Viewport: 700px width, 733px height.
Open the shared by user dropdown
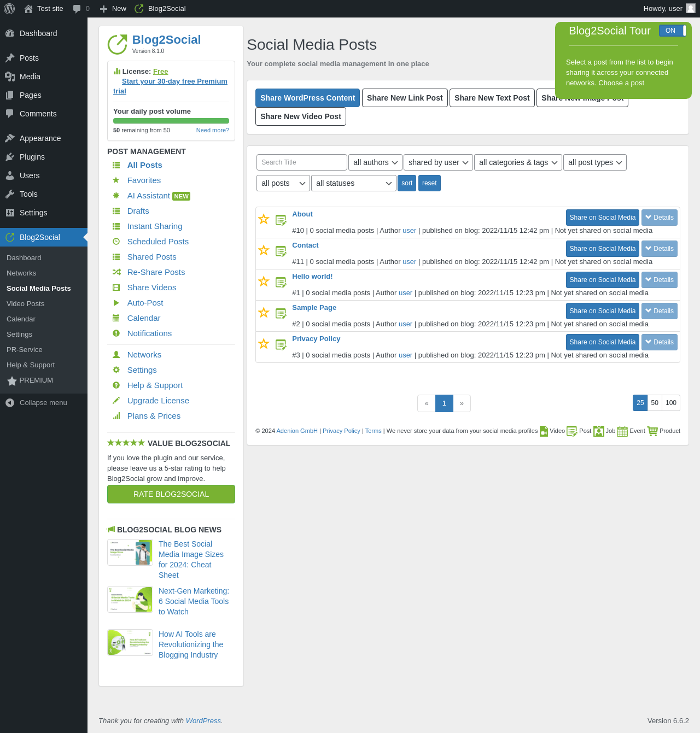(438, 162)
